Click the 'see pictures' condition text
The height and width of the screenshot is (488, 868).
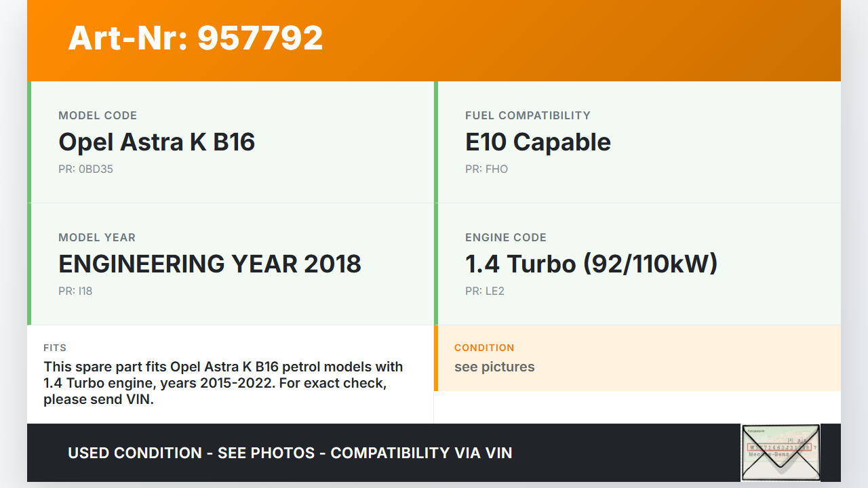click(x=494, y=367)
